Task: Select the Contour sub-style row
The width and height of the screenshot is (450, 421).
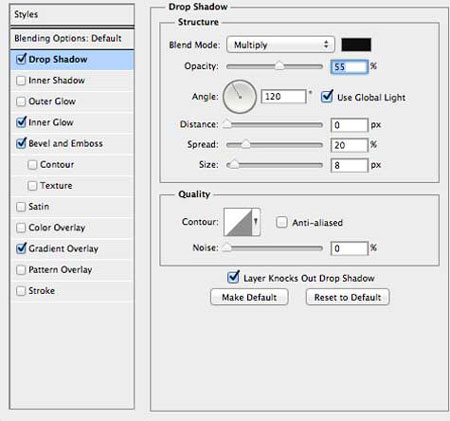Action: click(72, 165)
